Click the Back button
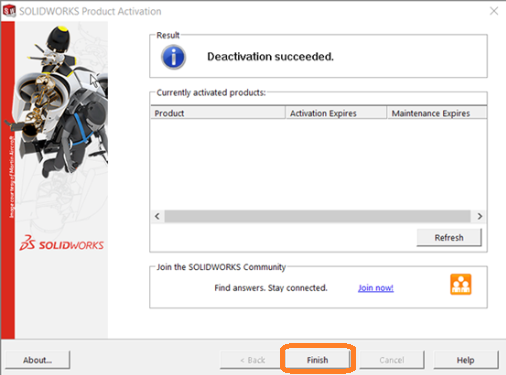The image size is (506, 375). coord(252,360)
